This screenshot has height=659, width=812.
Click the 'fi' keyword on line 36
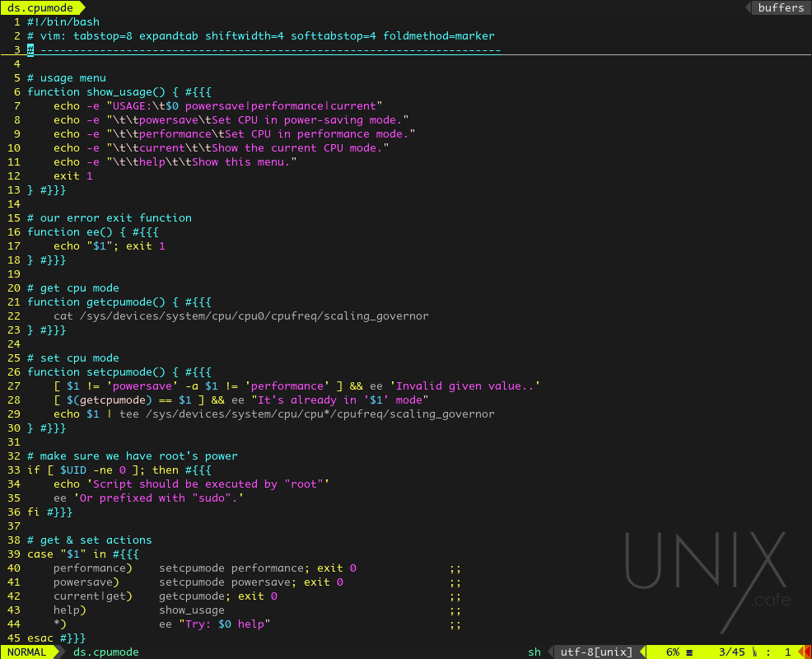34,512
